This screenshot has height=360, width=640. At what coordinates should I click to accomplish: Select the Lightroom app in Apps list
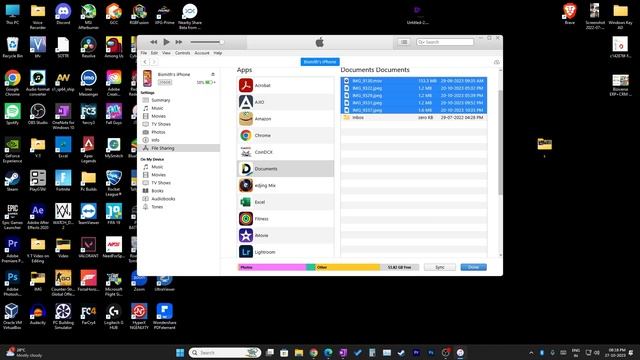285,252
